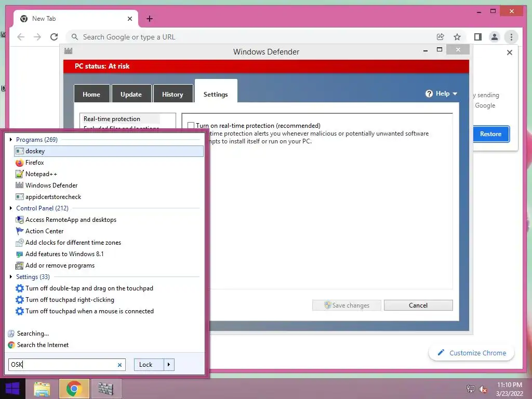Click the Restore button in Chrome

491,134
